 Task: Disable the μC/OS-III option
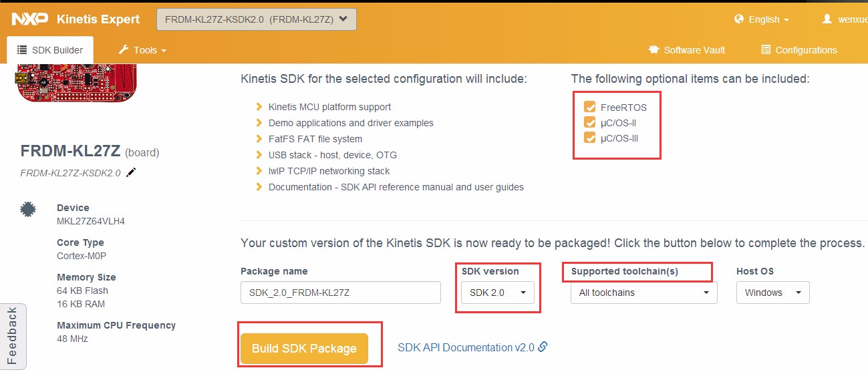tap(589, 138)
